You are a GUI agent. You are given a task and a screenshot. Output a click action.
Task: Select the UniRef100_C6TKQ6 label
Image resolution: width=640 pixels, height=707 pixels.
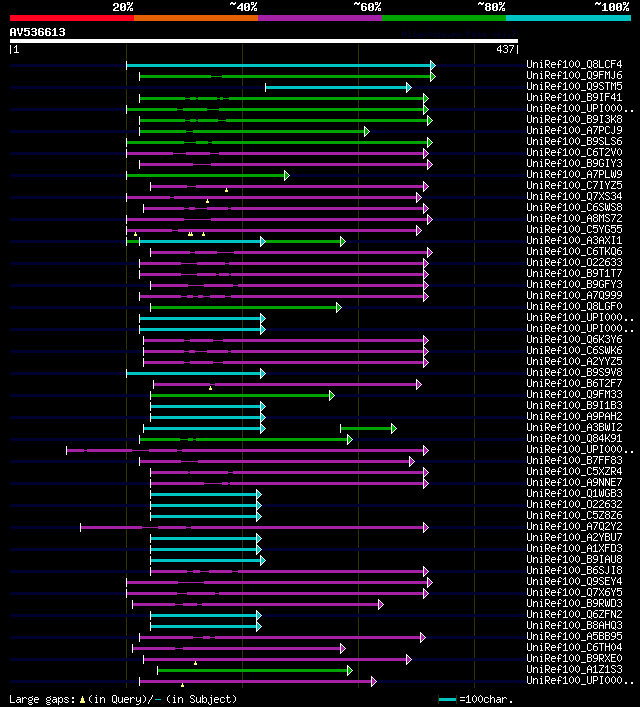click(x=574, y=252)
